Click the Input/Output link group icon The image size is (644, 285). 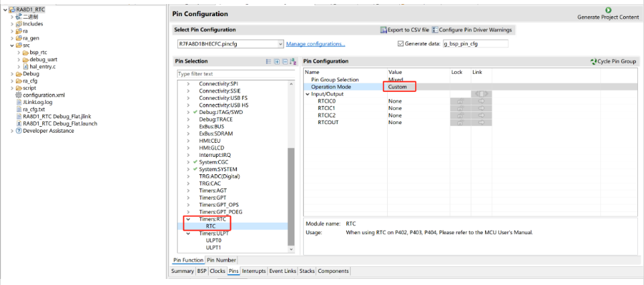point(482,94)
